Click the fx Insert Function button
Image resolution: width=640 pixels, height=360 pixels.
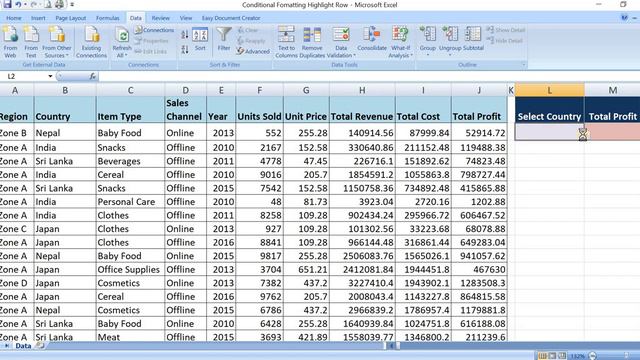click(x=93, y=76)
